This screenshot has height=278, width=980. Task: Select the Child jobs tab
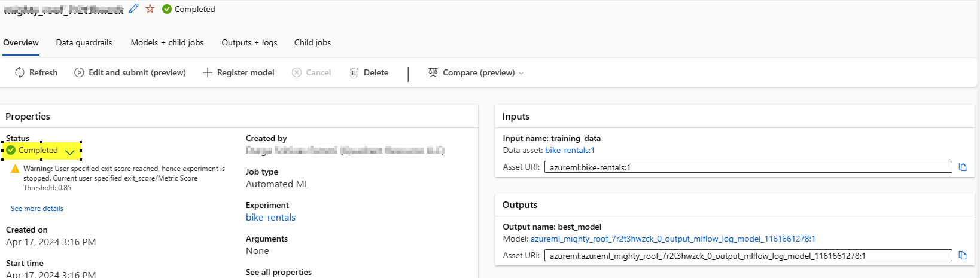coord(312,42)
